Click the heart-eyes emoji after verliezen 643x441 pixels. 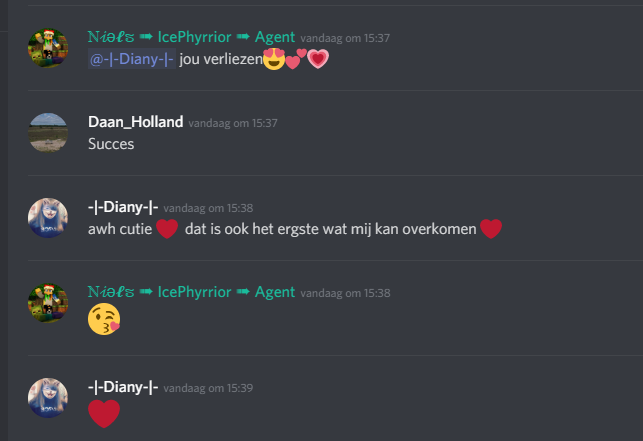274,59
